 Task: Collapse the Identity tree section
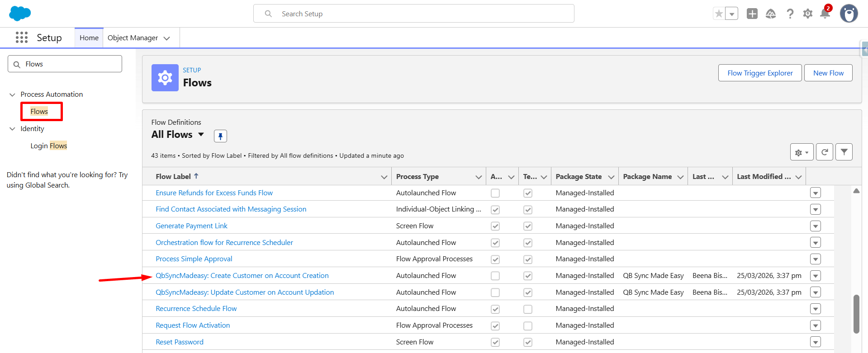click(12, 129)
